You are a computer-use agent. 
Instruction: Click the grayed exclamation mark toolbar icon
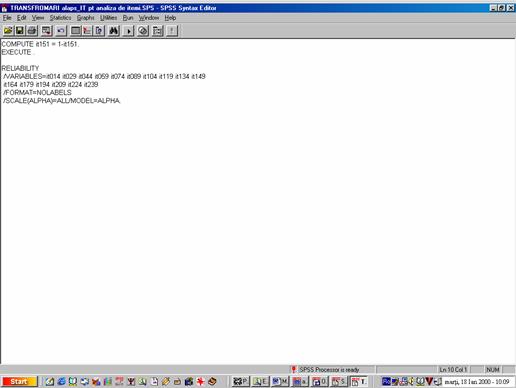[172, 31]
